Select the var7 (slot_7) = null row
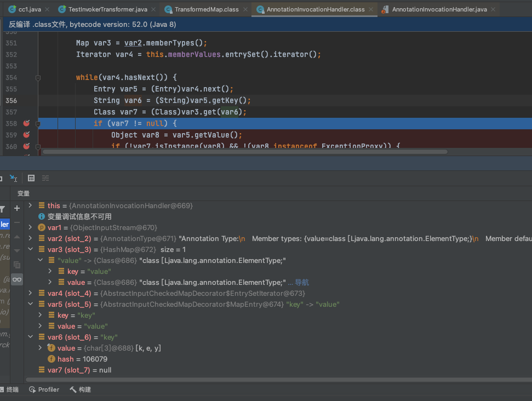Viewport: 532px width, 401px height. (x=278, y=370)
